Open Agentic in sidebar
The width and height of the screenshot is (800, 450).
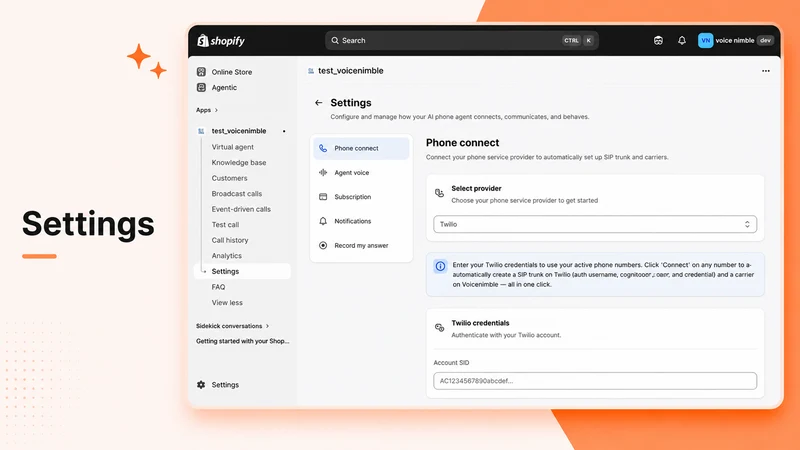point(224,87)
